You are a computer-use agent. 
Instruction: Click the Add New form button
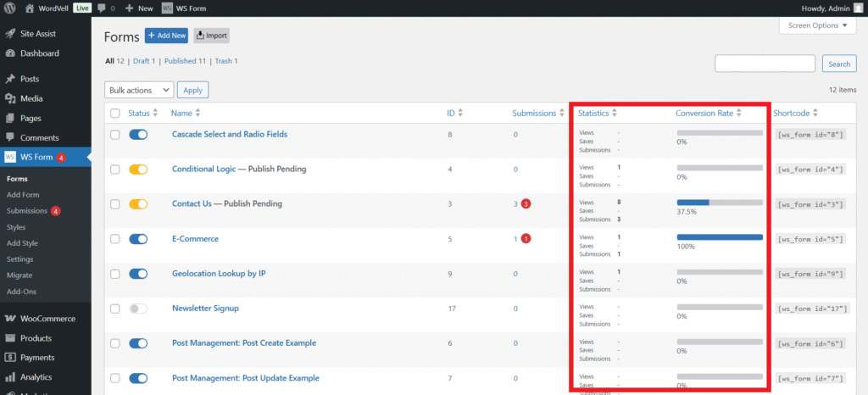tap(166, 36)
